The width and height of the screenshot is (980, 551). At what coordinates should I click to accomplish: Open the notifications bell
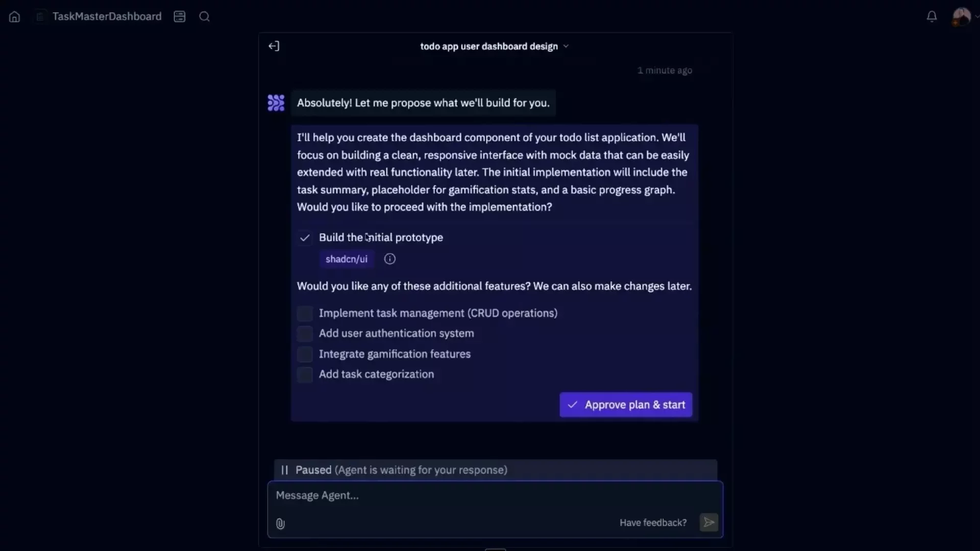pos(931,16)
